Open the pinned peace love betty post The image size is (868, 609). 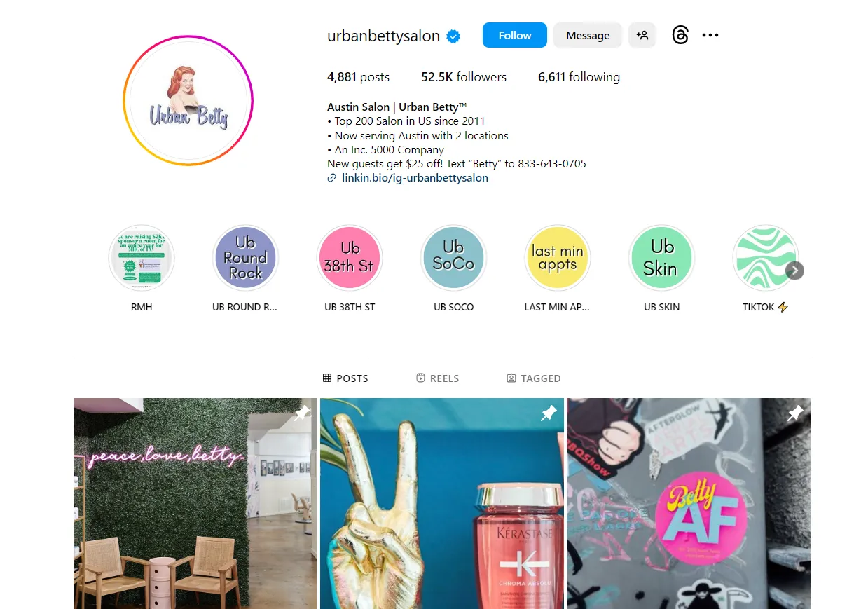[195, 503]
